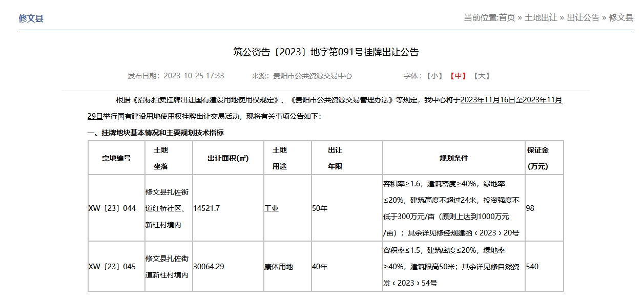
Task: Select the 修文县 heading at top left
Action: click(31, 18)
